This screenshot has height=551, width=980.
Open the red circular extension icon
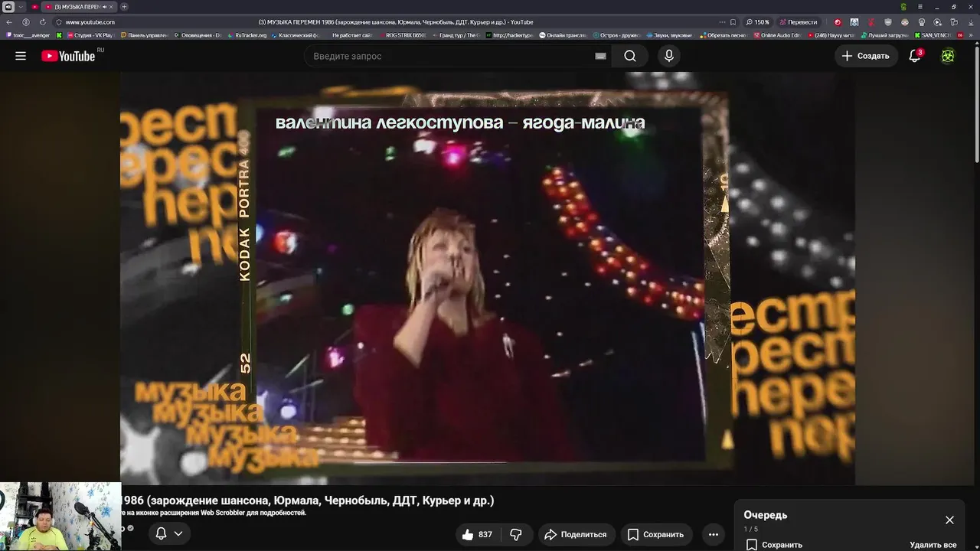tap(837, 22)
